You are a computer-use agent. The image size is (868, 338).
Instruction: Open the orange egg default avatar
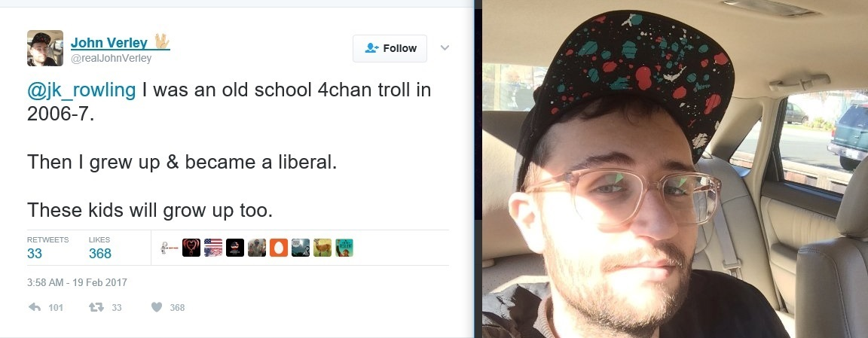(279, 248)
